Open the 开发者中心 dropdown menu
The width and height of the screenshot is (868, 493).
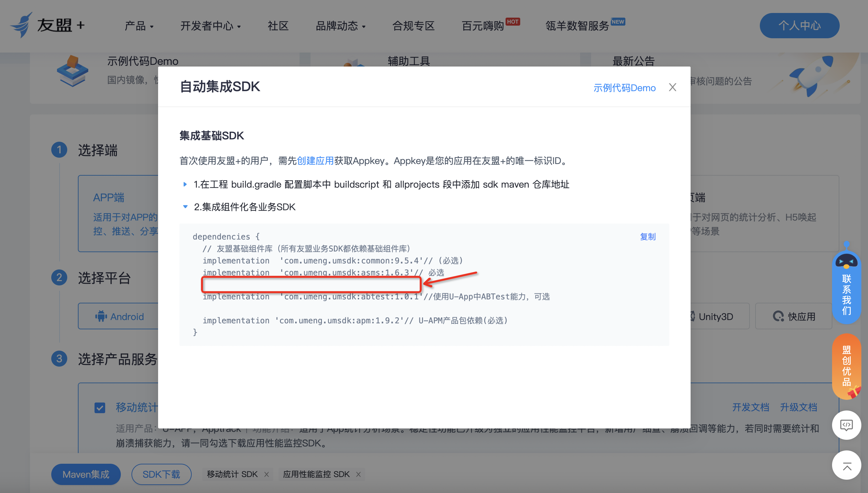coord(210,26)
